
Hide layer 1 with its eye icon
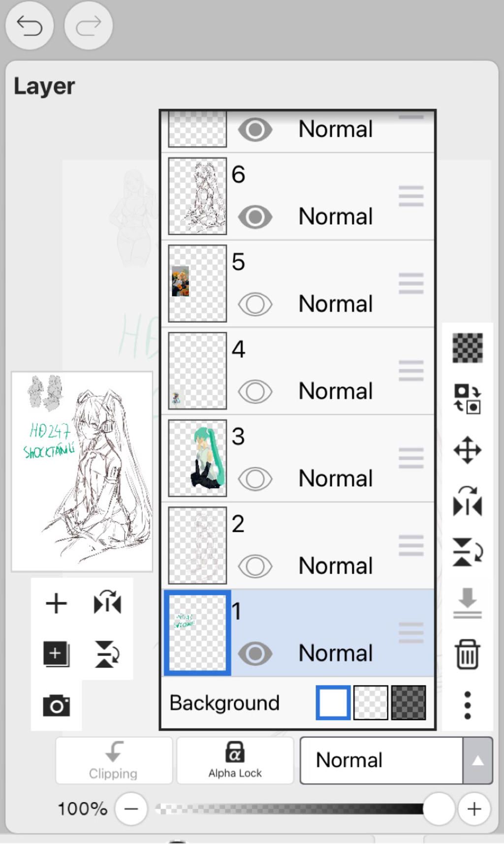pos(255,654)
